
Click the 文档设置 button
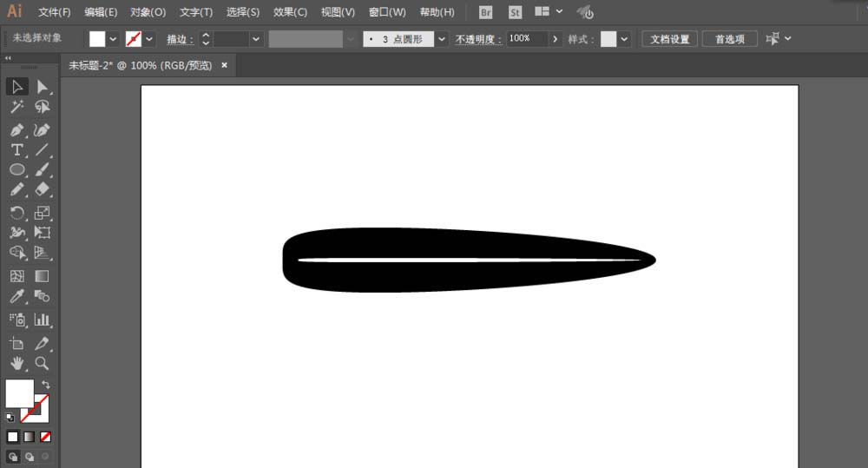[x=668, y=39]
